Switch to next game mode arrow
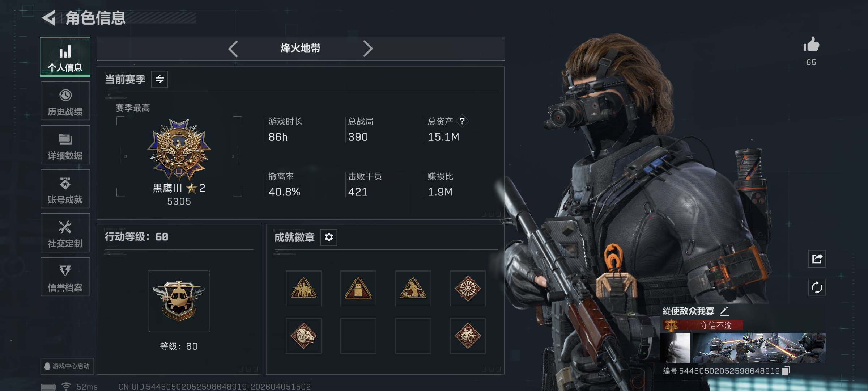The width and height of the screenshot is (868, 391). 368,49
